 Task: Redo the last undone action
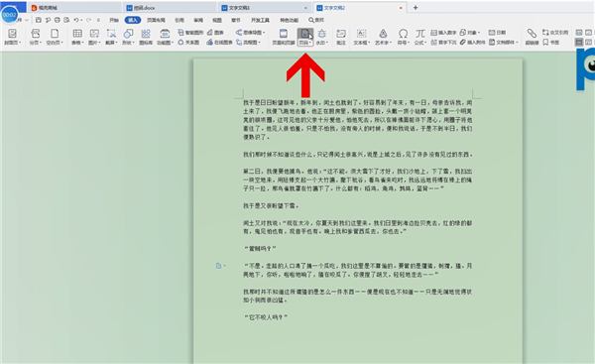point(88,20)
